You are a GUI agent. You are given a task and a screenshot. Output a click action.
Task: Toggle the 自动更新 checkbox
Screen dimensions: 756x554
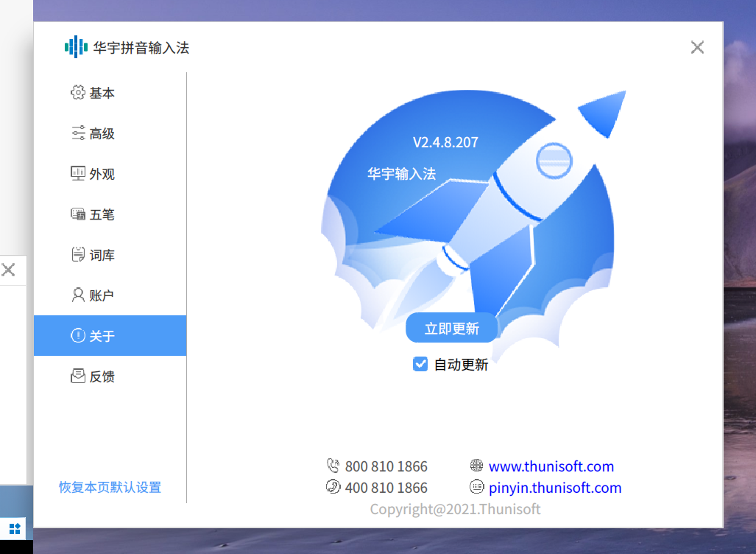pos(420,364)
